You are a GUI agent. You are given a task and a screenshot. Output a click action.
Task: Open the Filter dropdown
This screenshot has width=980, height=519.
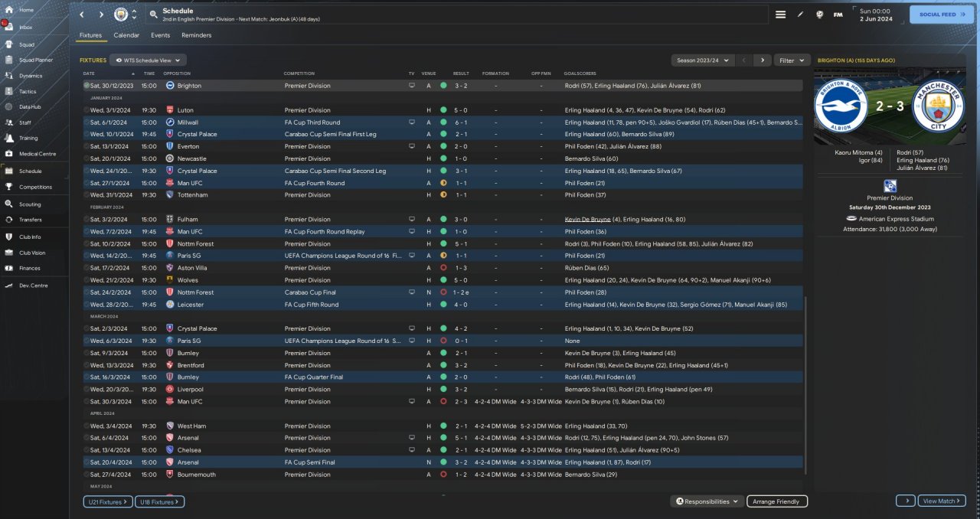pos(792,60)
